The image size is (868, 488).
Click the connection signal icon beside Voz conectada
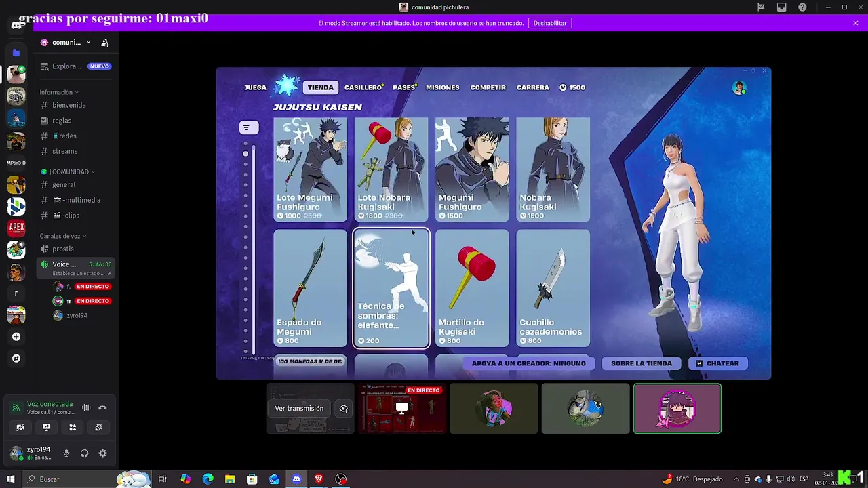coord(16,408)
